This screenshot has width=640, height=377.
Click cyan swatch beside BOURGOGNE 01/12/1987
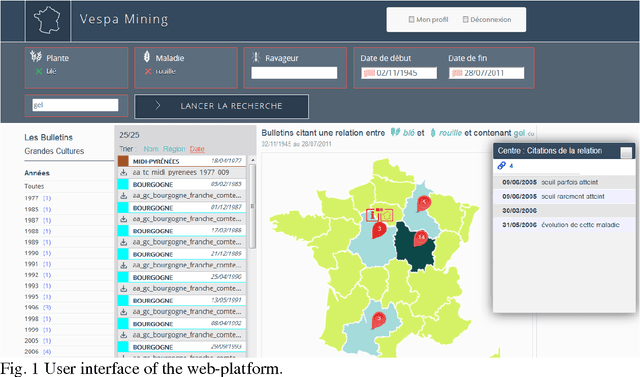click(x=123, y=207)
